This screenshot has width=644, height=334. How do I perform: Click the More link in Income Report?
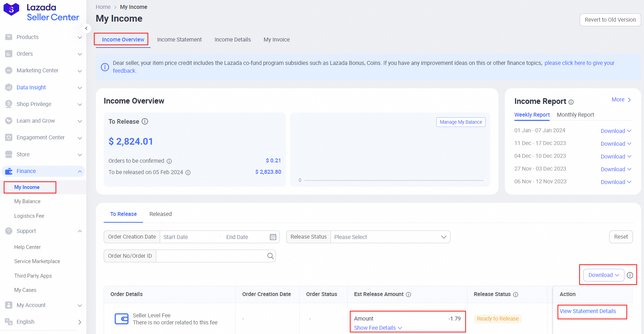(x=621, y=100)
